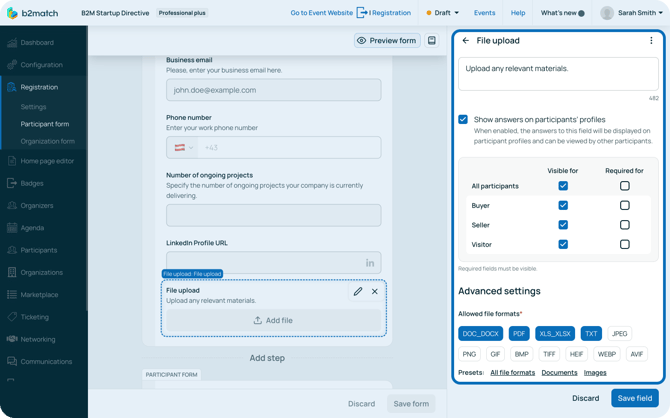Select the Documents preset link

click(559, 372)
